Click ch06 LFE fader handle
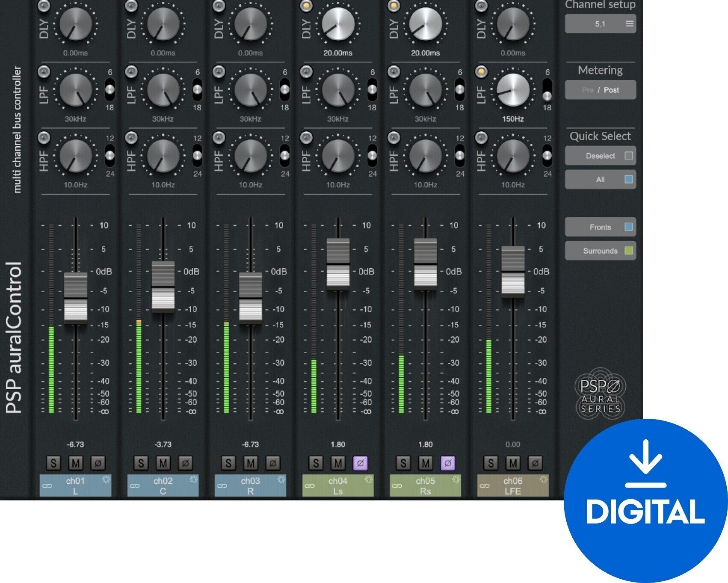This screenshot has width=728, height=583. [x=513, y=271]
